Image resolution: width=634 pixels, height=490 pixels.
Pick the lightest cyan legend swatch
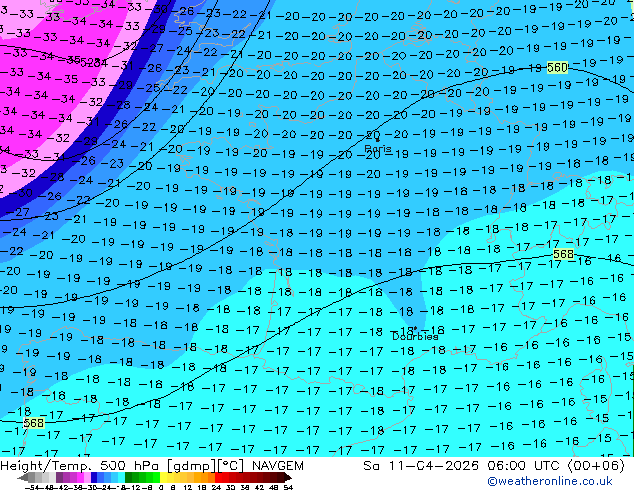point(121,477)
